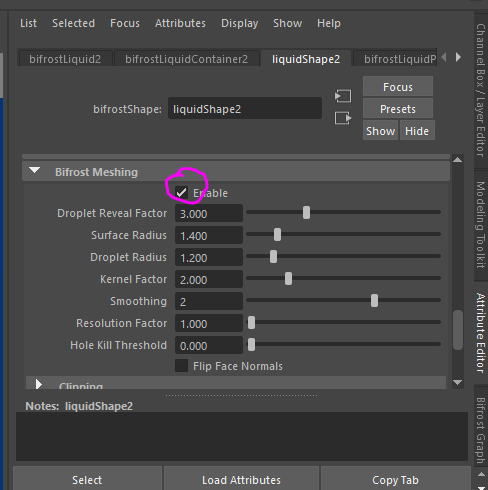This screenshot has height=490, width=488.
Task: Open the Modeling Toolkit side tab
Action: click(x=480, y=225)
